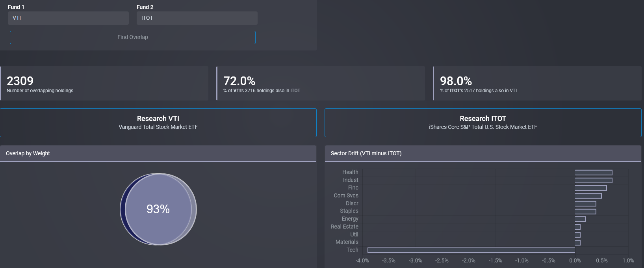
Task: Click the -4.0% axis tick label
Action: coord(362,261)
